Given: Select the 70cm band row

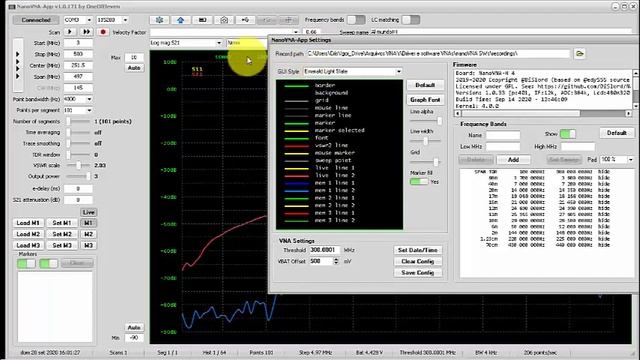Looking at the screenshot, I should (x=547, y=245).
